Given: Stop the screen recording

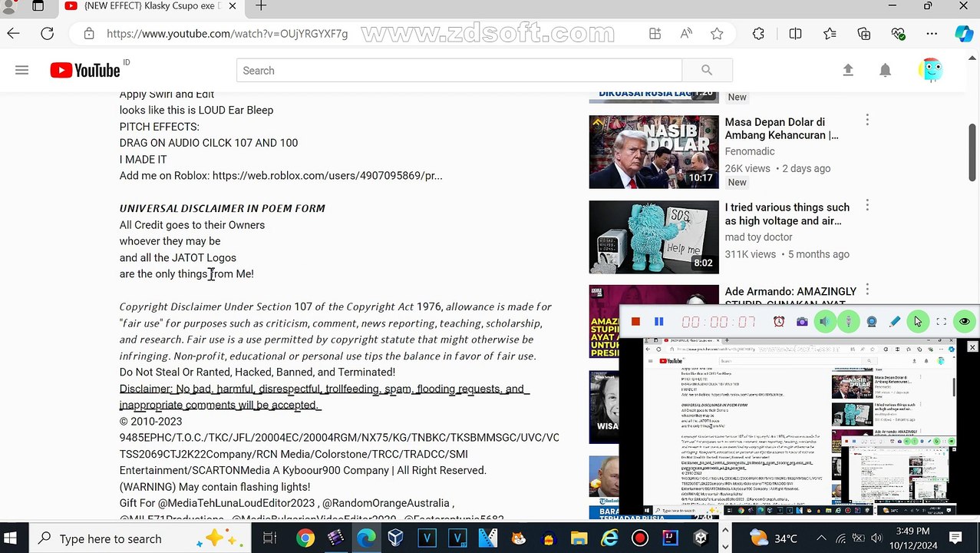Looking at the screenshot, I should point(635,322).
